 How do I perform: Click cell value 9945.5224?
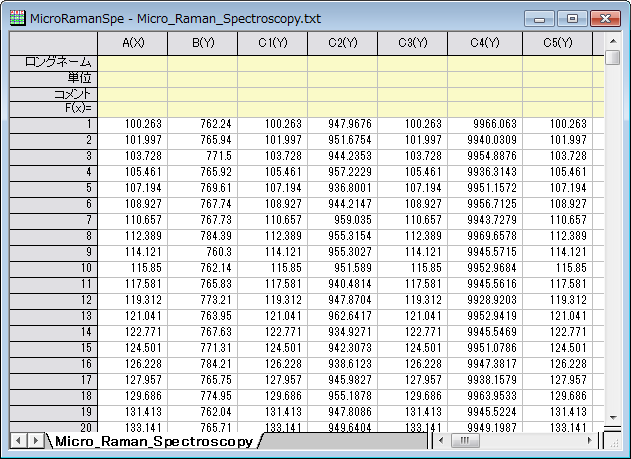[485, 412]
